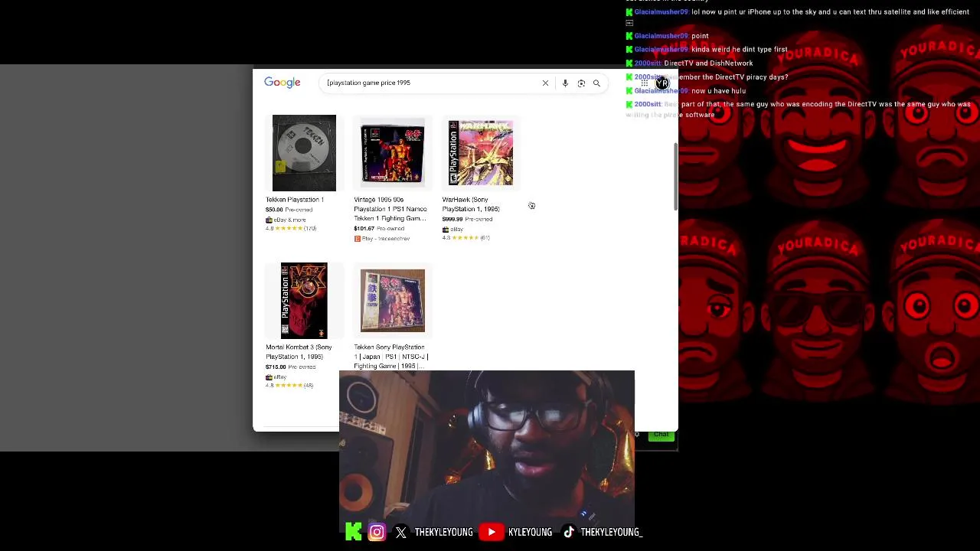
Task: Open 'Tekken Sony PlayStation 1 | Japan' listing title
Action: 390,357
